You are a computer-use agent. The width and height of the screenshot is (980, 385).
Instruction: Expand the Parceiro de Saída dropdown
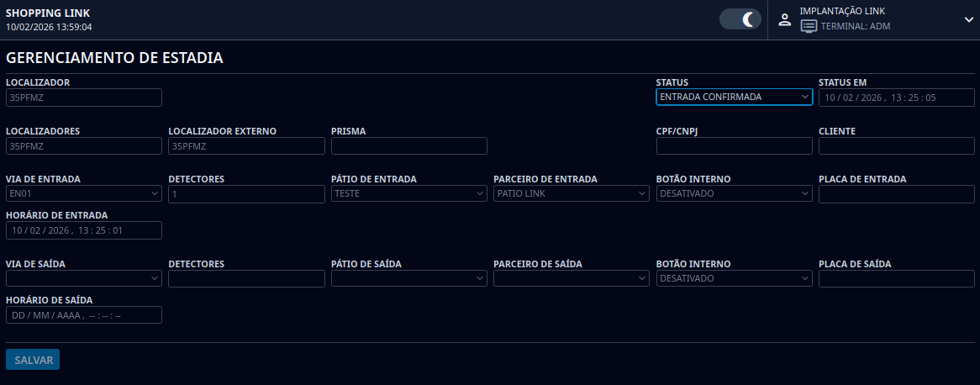(572, 278)
